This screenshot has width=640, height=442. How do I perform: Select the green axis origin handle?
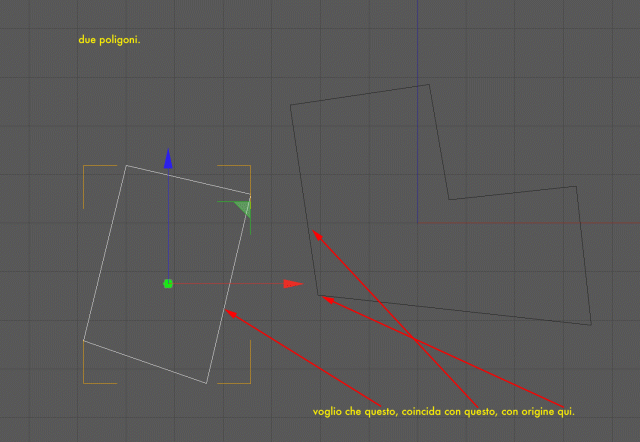pyautogui.click(x=168, y=284)
